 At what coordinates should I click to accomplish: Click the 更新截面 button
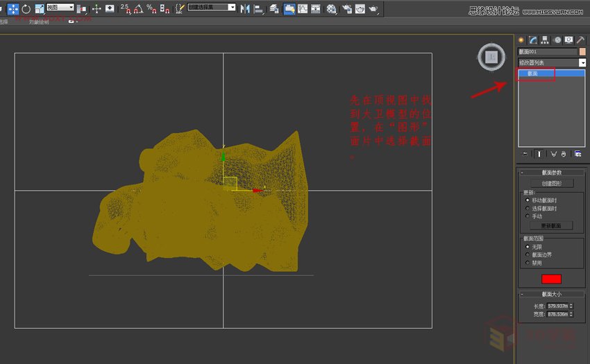click(x=551, y=225)
